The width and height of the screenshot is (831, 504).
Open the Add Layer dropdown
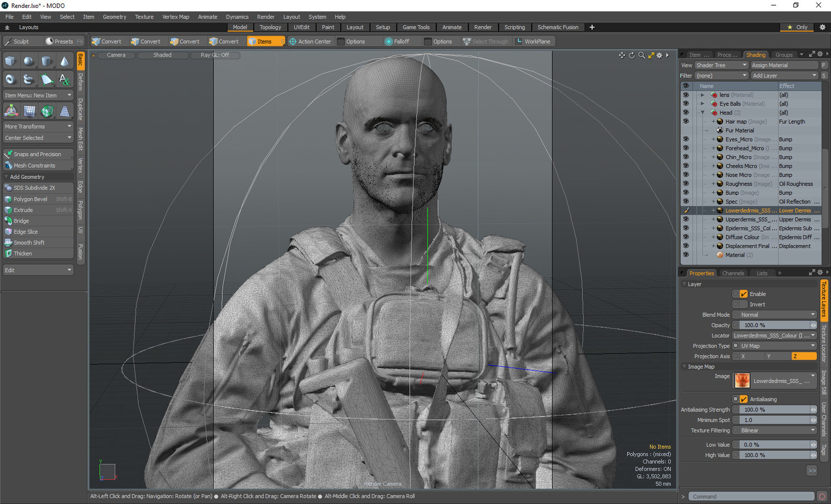[784, 76]
